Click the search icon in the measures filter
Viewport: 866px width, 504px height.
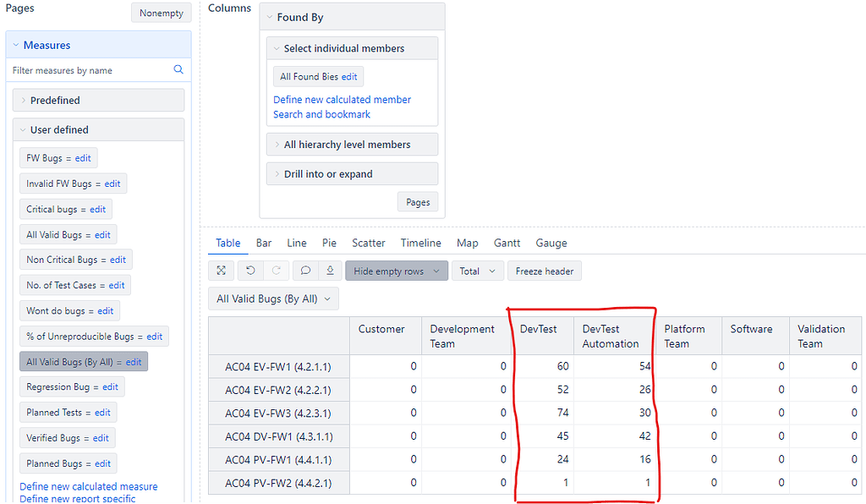[178, 69]
